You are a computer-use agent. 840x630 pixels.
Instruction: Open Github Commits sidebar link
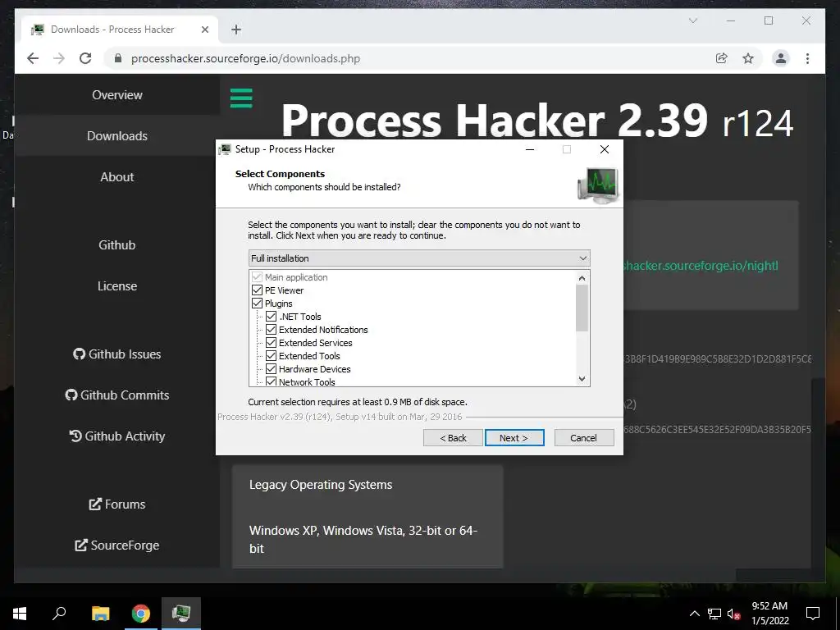point(116,395)
